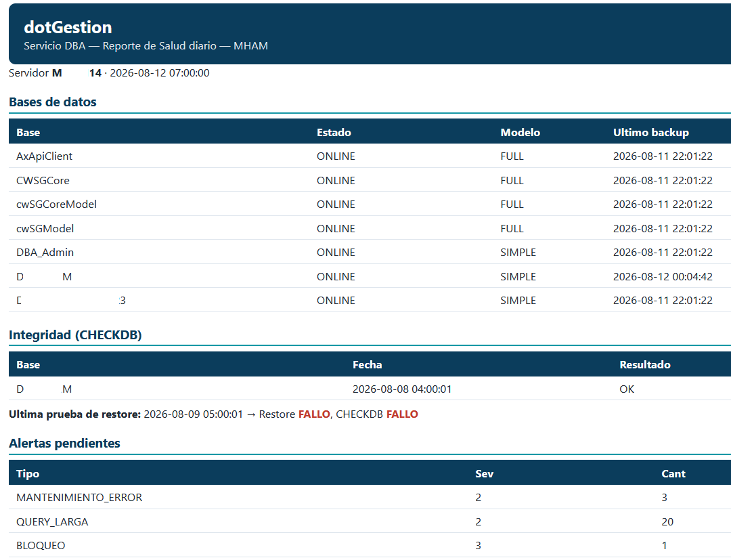Click the Modelo column header
Image resolution: width=731 pixels, height=560 pixels.
(x=520, y=133)
